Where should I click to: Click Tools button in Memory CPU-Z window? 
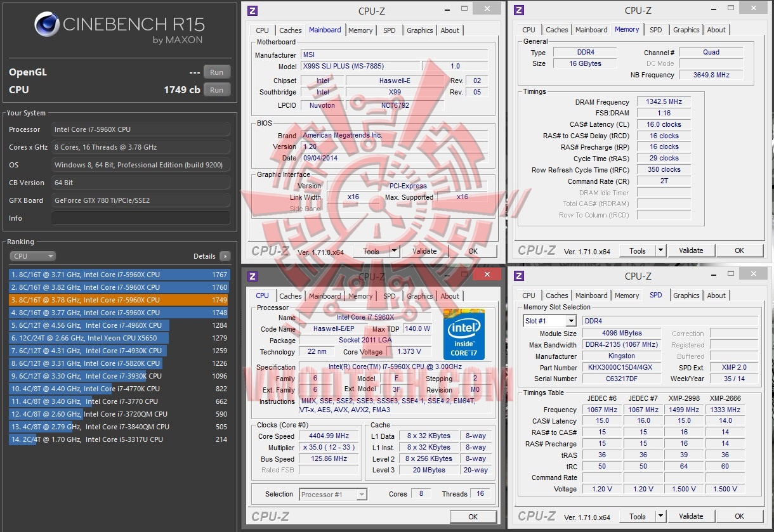pos(638,250)
